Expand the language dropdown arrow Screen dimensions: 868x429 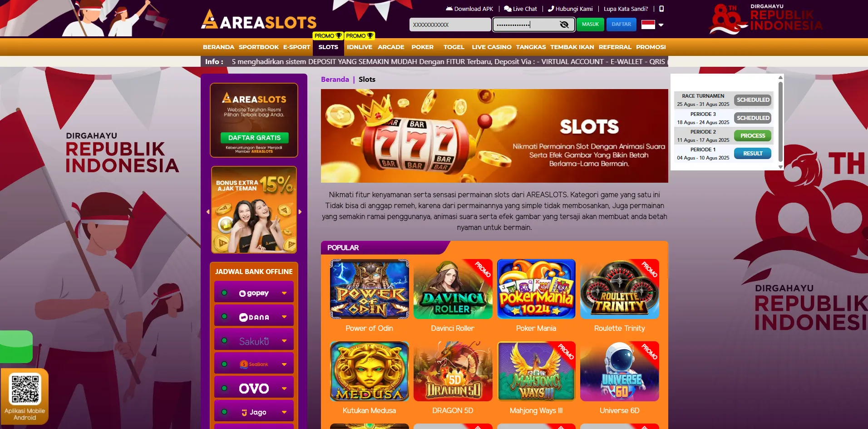661,25
